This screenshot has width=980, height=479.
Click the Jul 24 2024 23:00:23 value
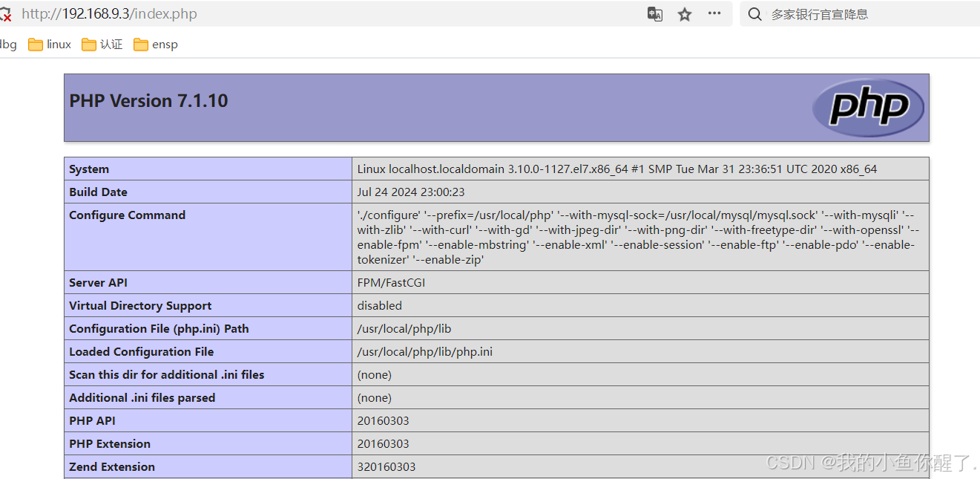(x=411, y=192)
